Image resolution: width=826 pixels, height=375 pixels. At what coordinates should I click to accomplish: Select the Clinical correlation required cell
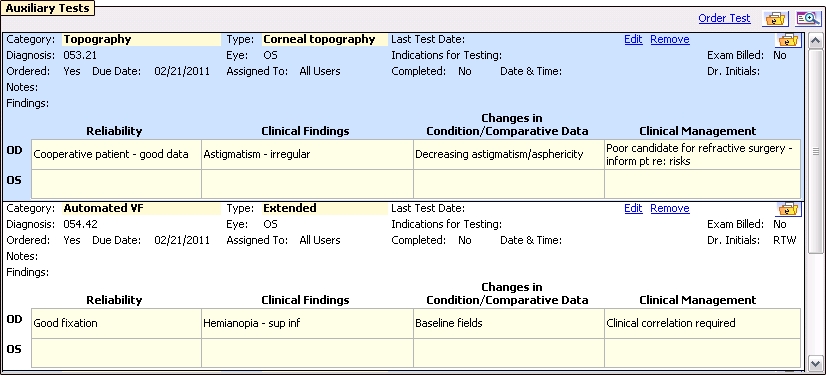pyautogui.click(x=702, y=323)
